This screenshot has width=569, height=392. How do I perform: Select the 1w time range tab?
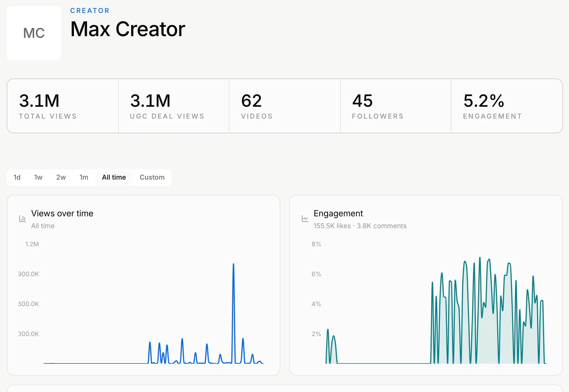click(38, 177)
